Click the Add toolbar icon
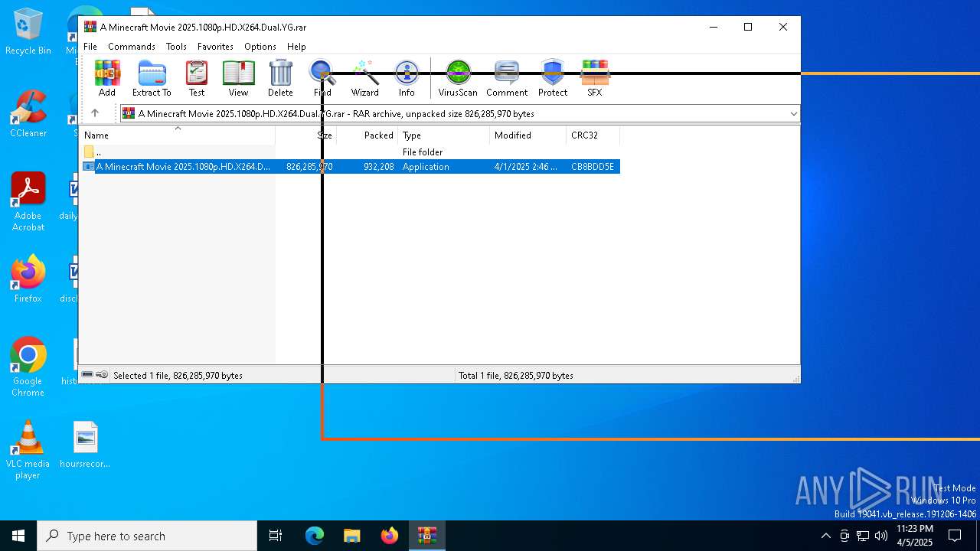This screenshot has height=551, width=980. (107, 78)
